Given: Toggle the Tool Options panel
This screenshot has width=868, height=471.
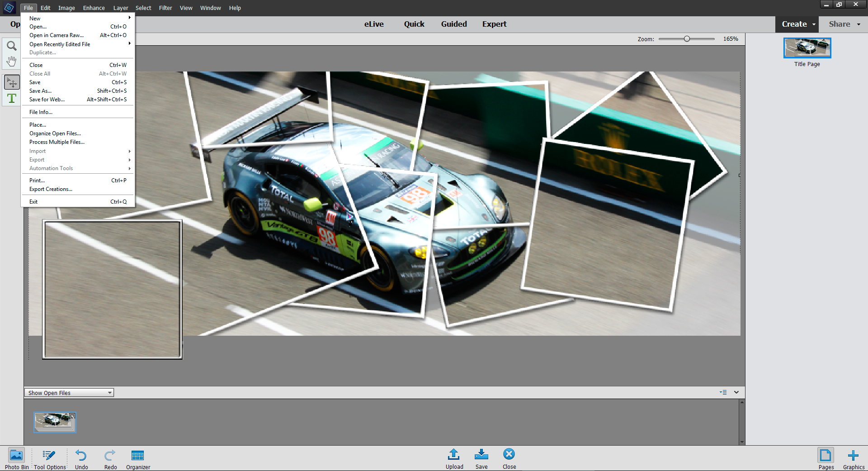Looking at the screenshot, I should tap(49, 455).
